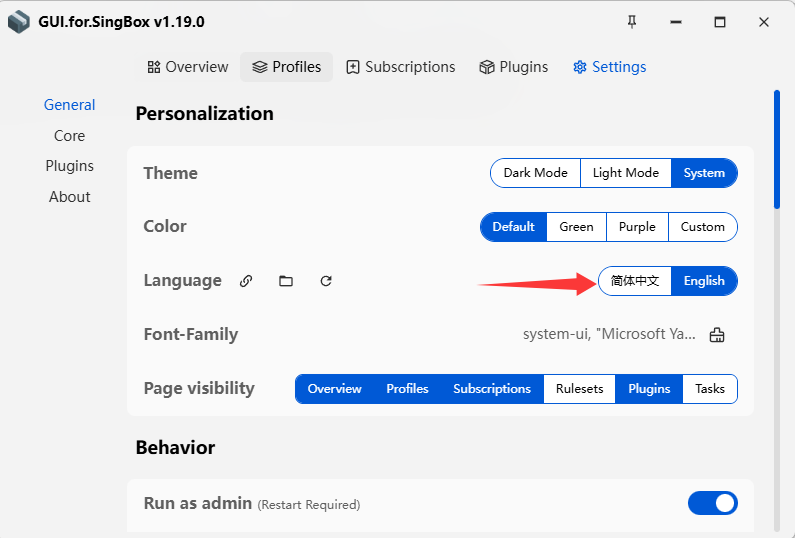Screen dimensions: 795x538
Task: Click the link icon beside Language
Action: click(x=246, y=281)
